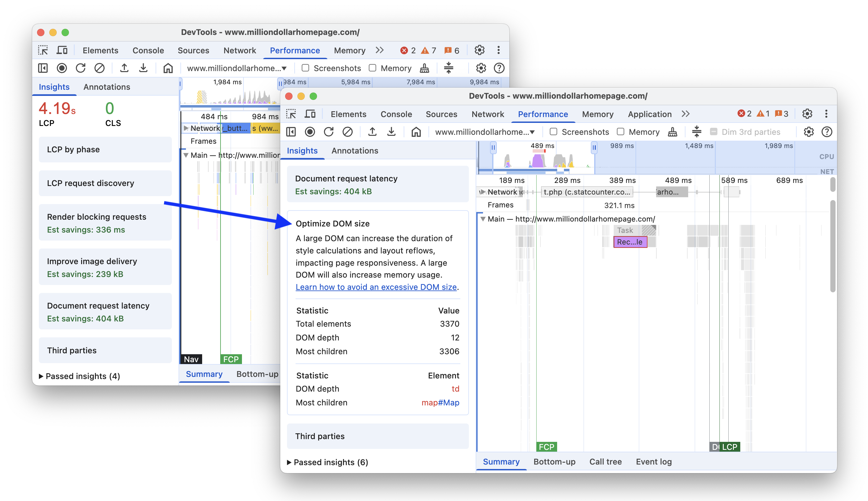Click the stop recording icon
Image resolution: width=868 pixels, height=501 pixels.
pyautogui.click(x=310, y=131)
